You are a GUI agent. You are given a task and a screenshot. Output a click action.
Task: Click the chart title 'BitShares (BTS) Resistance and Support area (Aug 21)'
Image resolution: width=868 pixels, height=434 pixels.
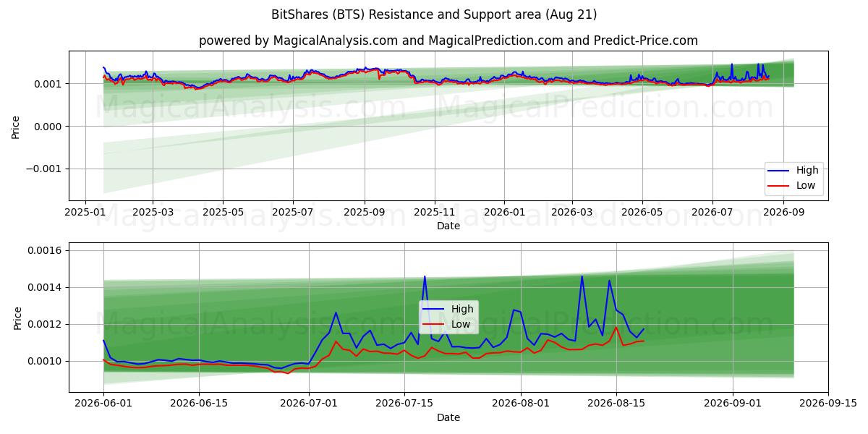click(434, 14)
